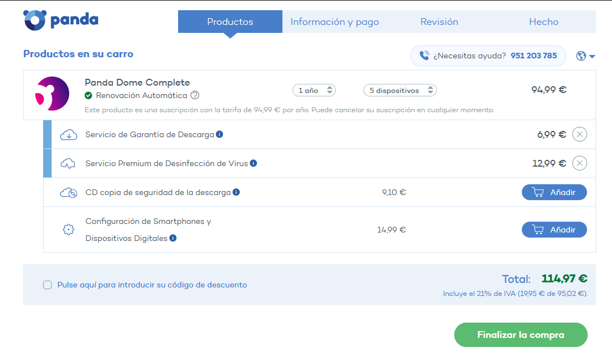The width and height of the screenshot is (612, 364).
Task: Click the Panda logo
Action: point(61,20)
